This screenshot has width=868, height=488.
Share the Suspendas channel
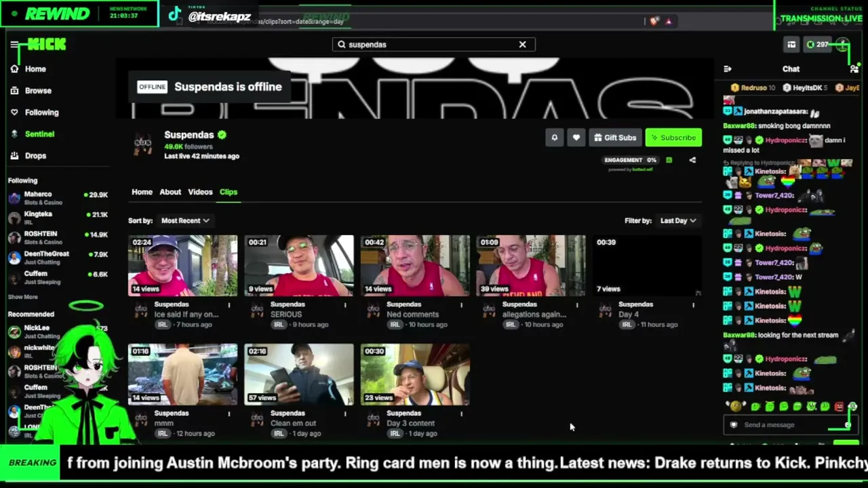tap(692, 161)
